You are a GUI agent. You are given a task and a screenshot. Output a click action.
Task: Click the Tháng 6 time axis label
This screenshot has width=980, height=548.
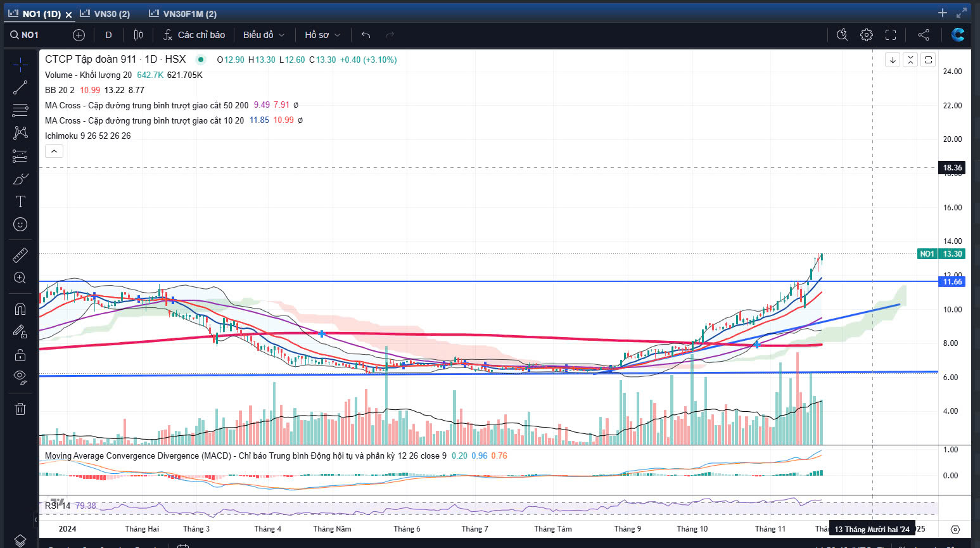407,529
